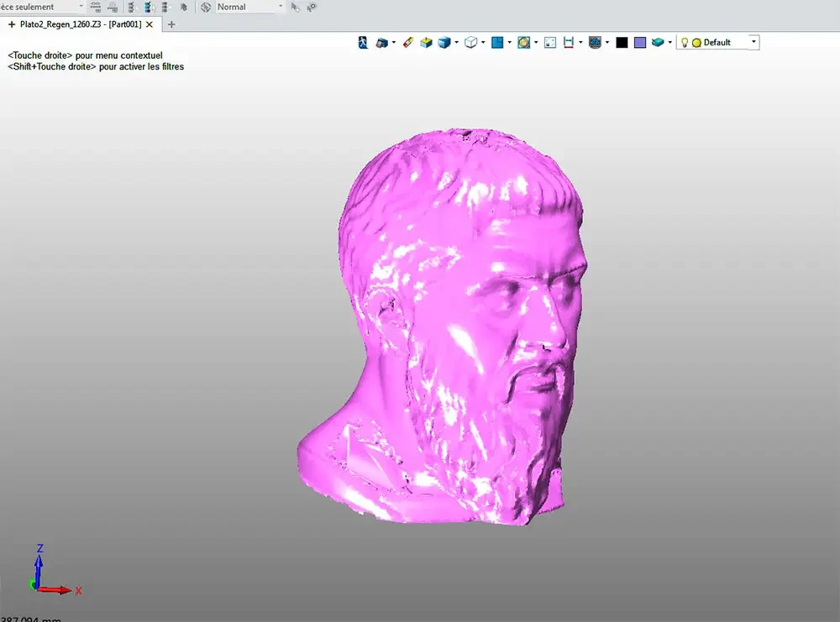Click the dotted square zoom-fit icon
Viewport: 840px width, 622px height.
tap(550, 42)
